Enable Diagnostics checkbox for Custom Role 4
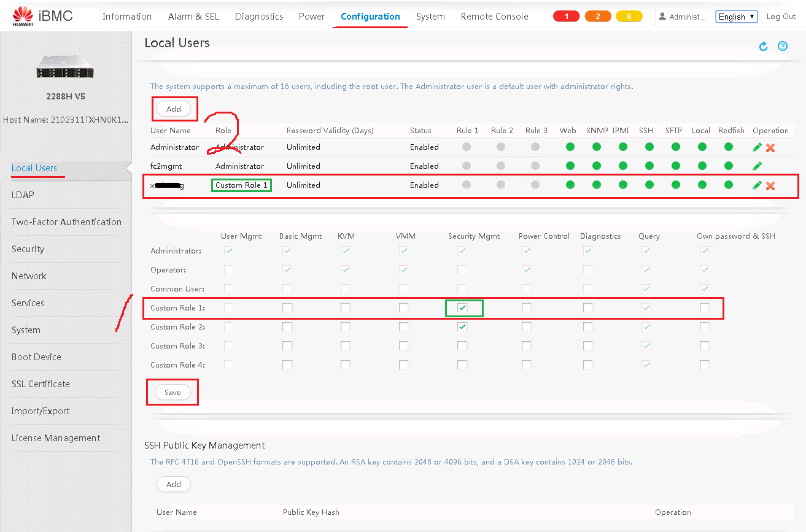 pyautogui.click(x=588, y=364)
